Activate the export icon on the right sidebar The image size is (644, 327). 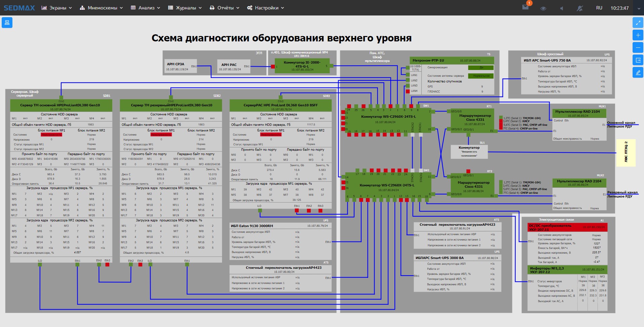[x=638, y=60]
